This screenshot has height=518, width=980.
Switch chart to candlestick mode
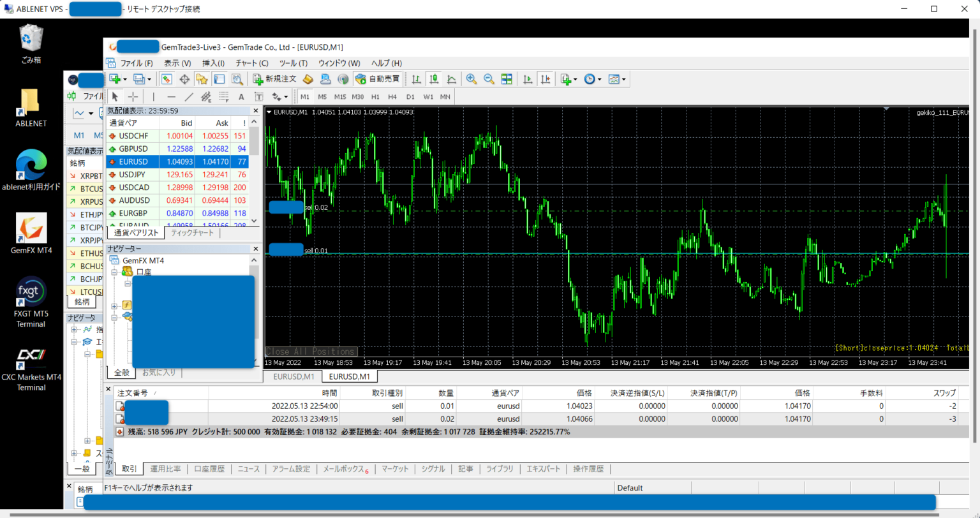pyautogui.click(x=434, y=79)
